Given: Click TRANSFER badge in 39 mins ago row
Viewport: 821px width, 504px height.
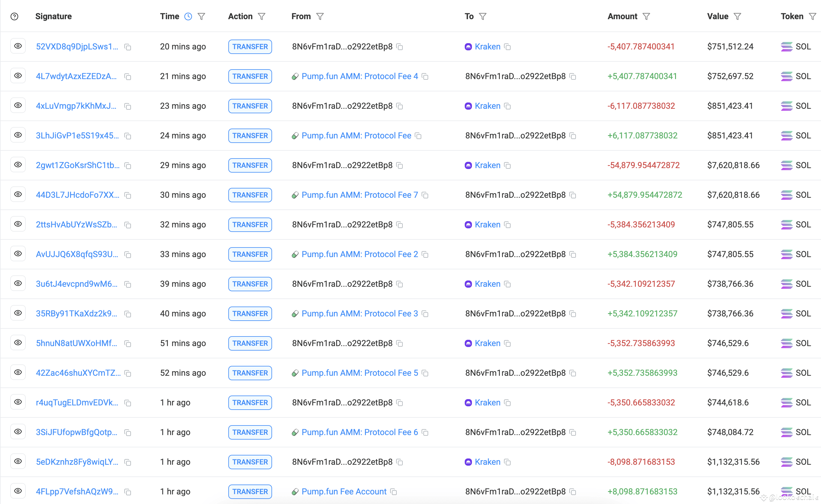Looking at the screenshot, I should (250, 284).
